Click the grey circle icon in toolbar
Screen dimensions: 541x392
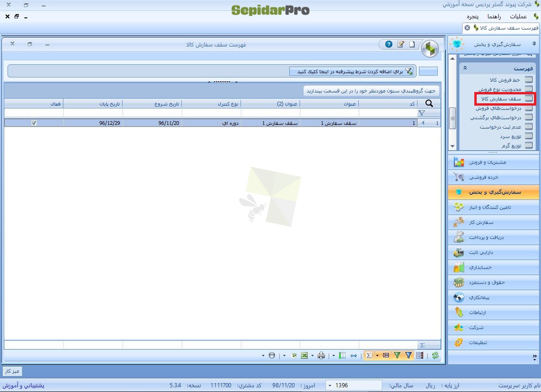tap(272, 355)
